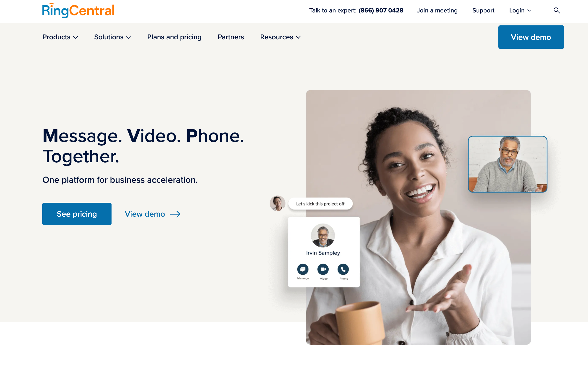Click the Support link in top bar
The width and height of the screenshot is (588, 374).
point(483,10)
